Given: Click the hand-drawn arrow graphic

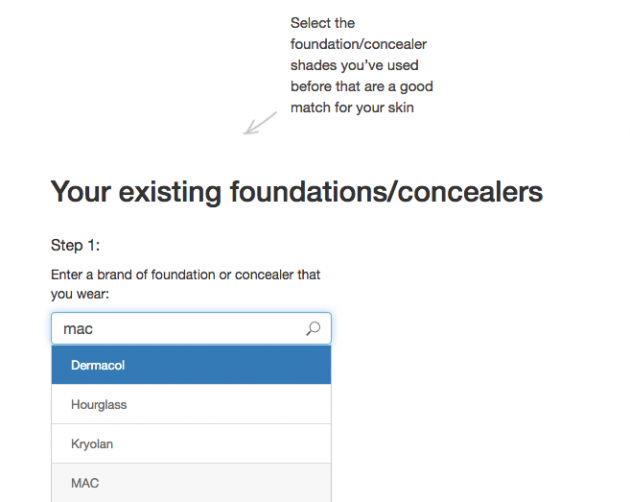Looking at the screenshot, I should [x=260, y=123].
